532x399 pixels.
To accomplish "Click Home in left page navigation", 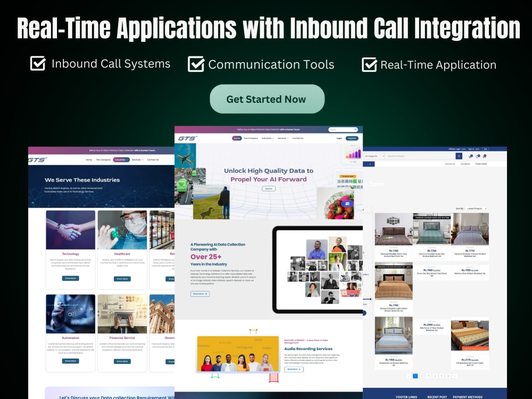I will click(x=89, y=160).
